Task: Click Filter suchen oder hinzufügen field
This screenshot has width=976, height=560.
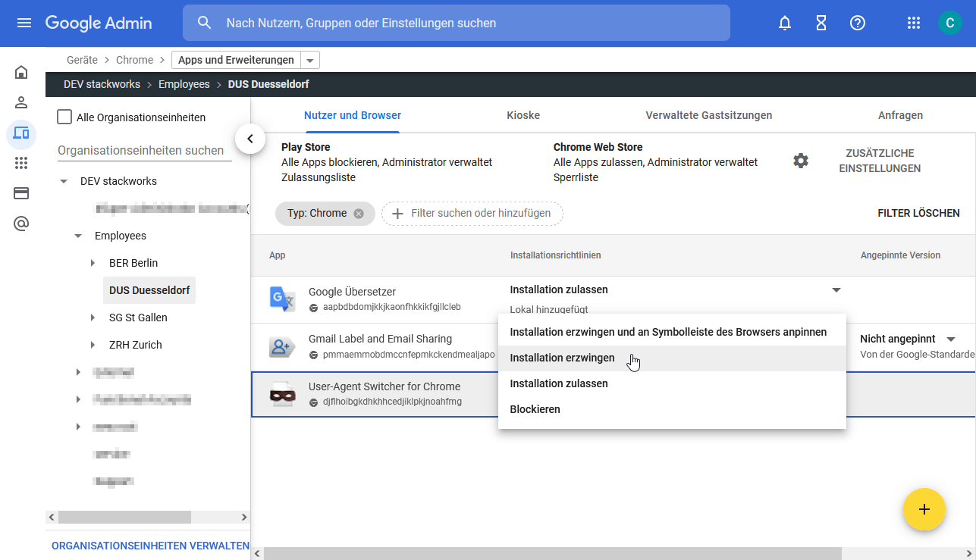Action: 472,214
